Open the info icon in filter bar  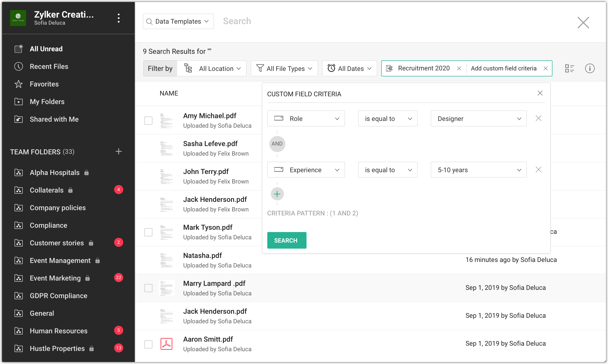tap(590, 68)
